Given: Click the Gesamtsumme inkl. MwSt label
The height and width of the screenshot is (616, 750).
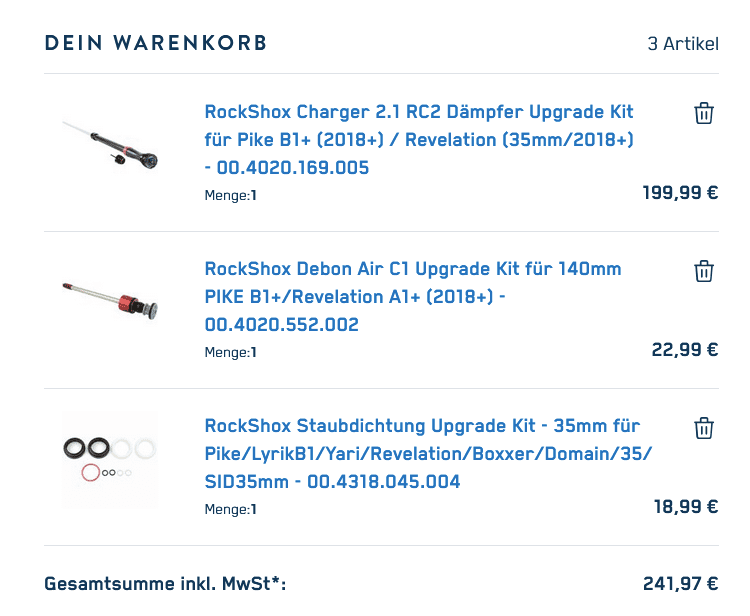Looking at the screenshot, I should (x=165, y=583).
